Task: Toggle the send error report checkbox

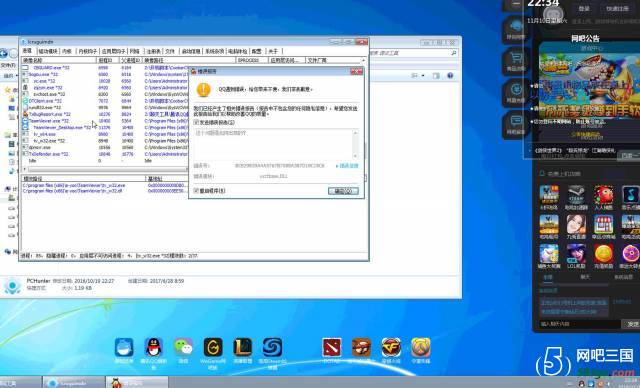Action: (x=196, y=122)
